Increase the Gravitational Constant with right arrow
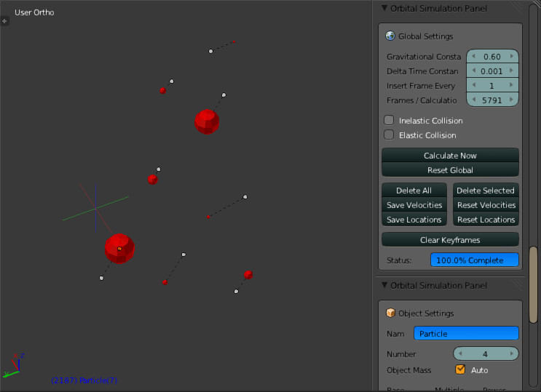The width and height of the screenshot is (541, 392). [512, 56]
